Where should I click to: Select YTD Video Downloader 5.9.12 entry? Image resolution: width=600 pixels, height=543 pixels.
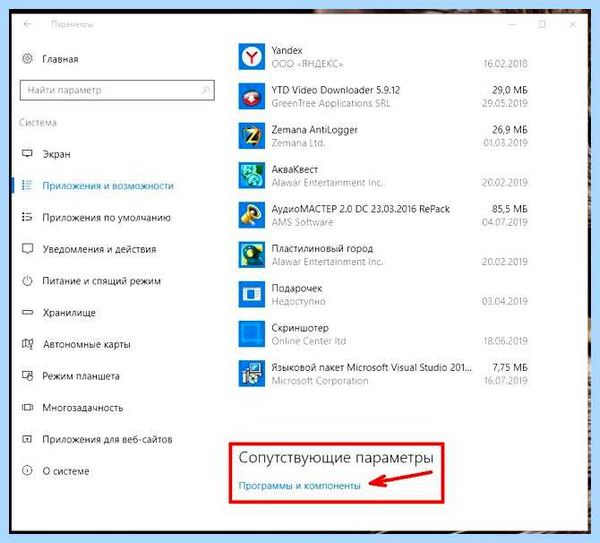tap(336, 90)
